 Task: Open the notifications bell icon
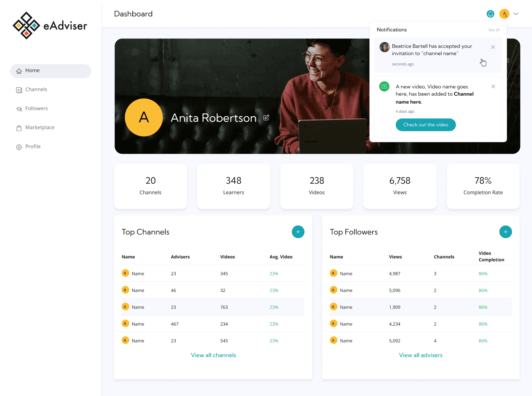click(x=490, y=14)
